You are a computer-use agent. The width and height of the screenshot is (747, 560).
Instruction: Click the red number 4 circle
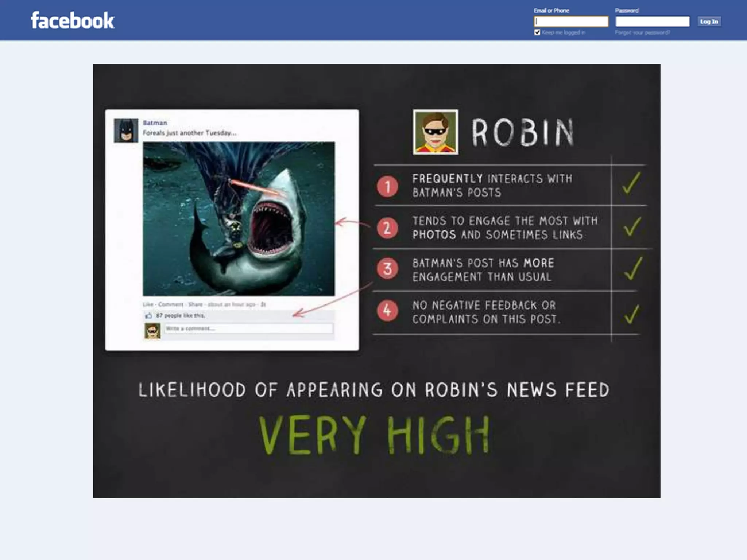[x=387, y=311]
